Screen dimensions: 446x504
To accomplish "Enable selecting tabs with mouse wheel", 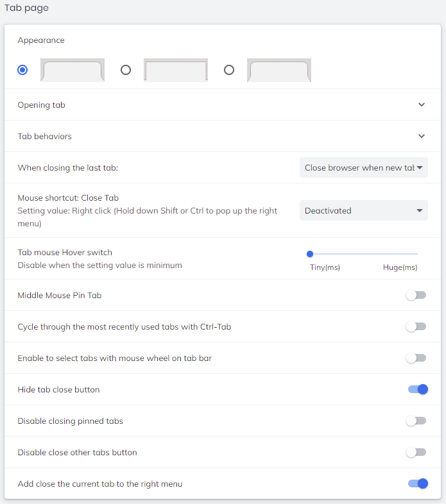I will click(x=416, y=358).
